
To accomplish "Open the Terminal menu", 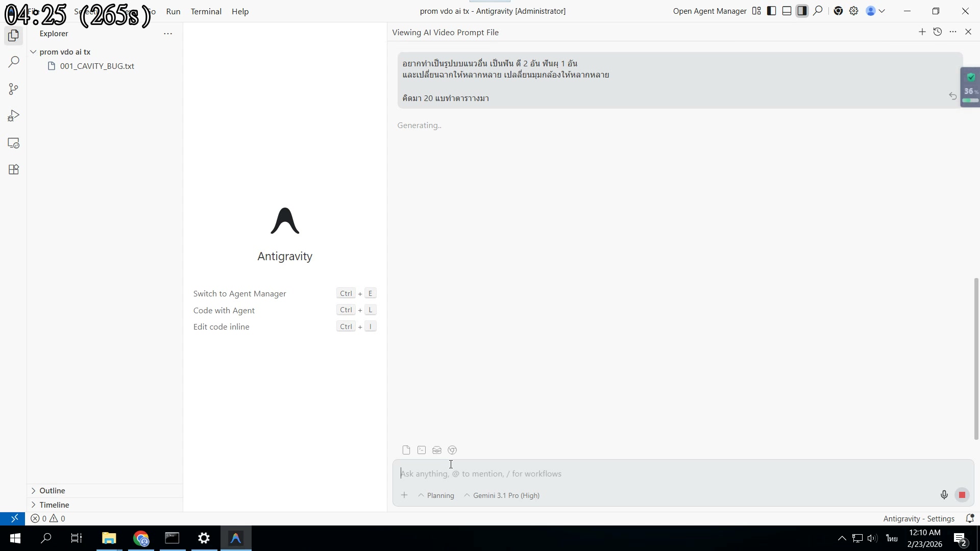I will [206, 11].
